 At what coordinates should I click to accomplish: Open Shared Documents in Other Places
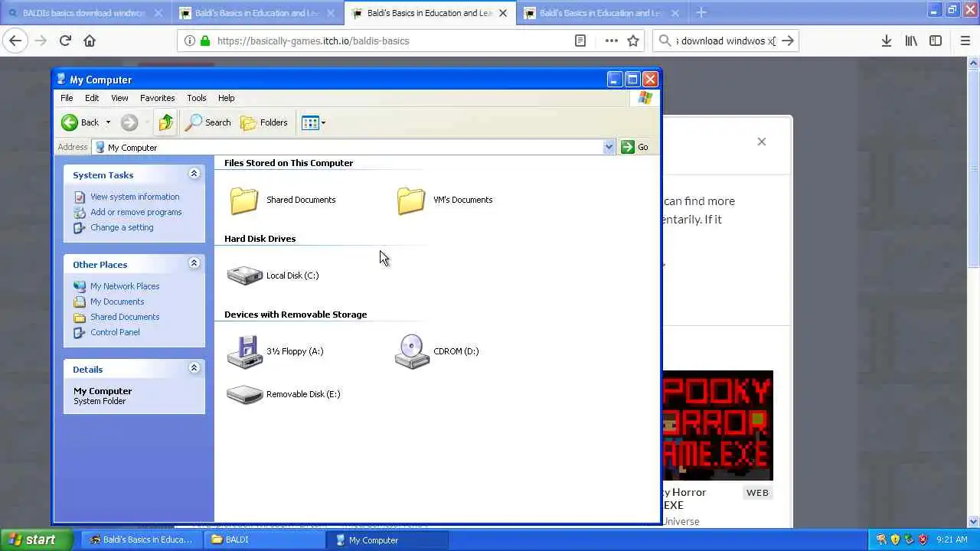pos(125,317)
